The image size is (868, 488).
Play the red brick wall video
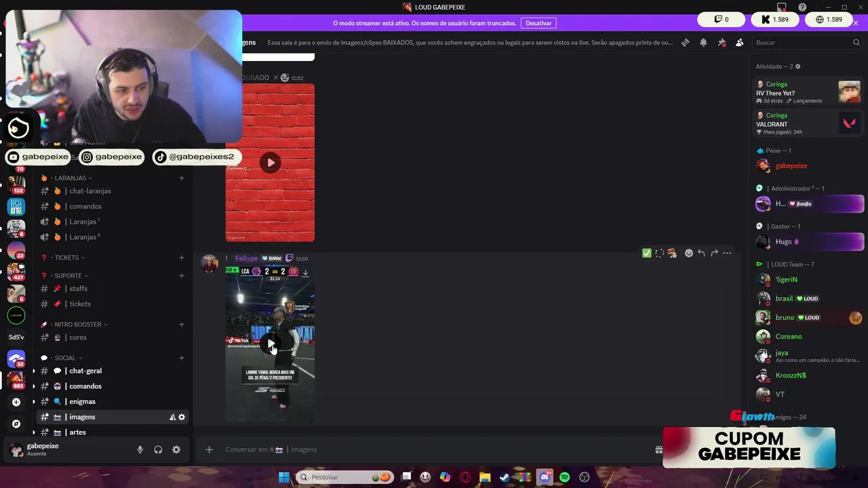click(270, 162)
